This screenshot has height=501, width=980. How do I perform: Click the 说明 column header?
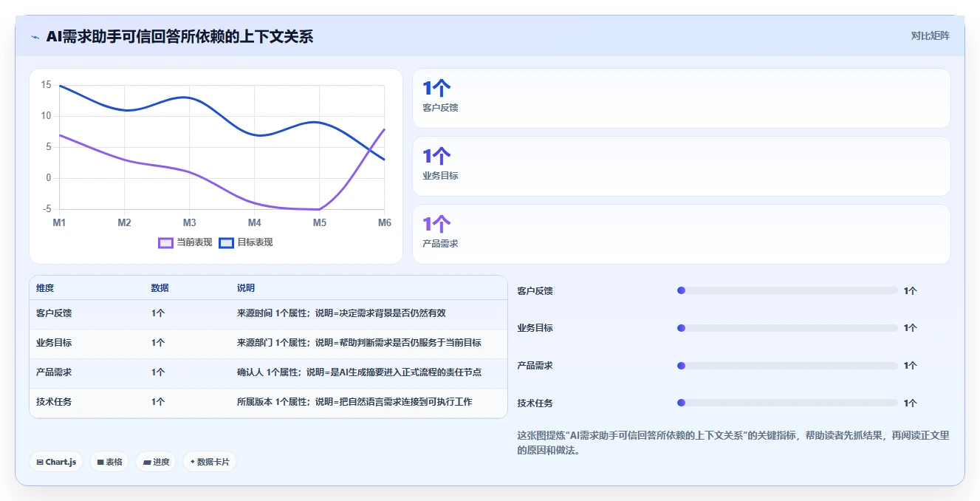coord(246,287)
